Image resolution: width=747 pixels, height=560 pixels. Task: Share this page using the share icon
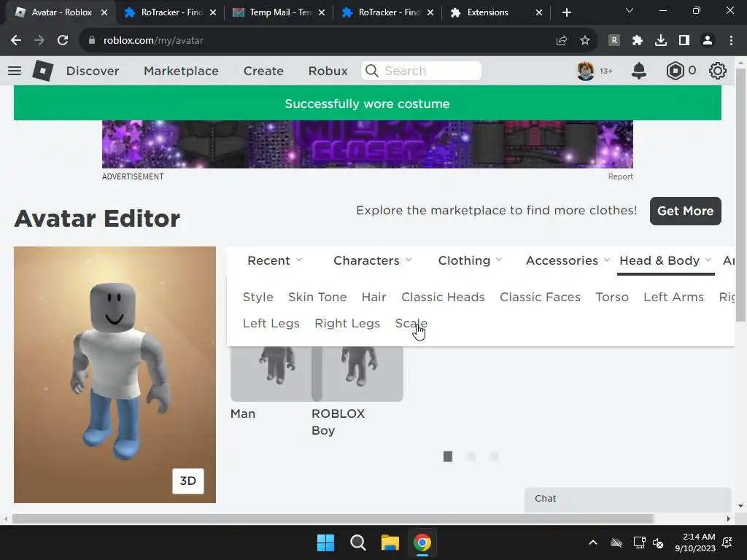pos(562,41)
